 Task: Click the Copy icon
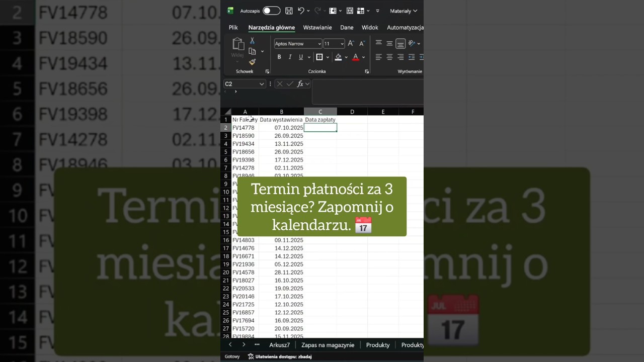click(x=252, y=51)
